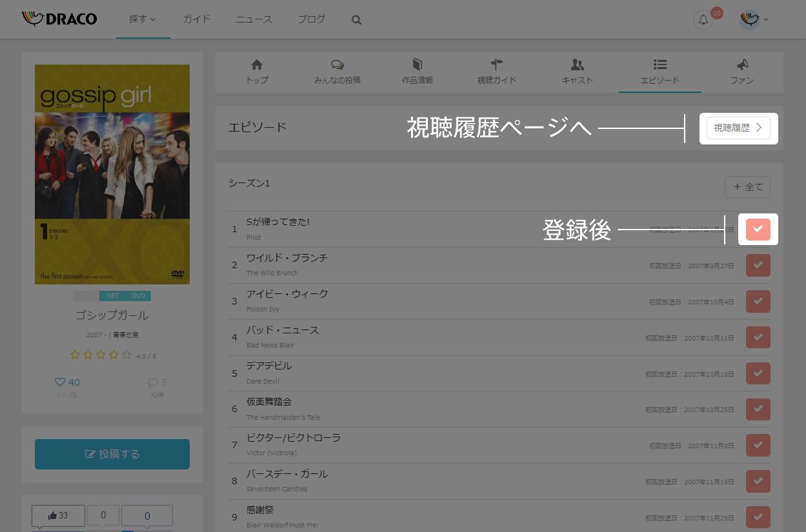Select the NET availability badge

coord(112,296)
